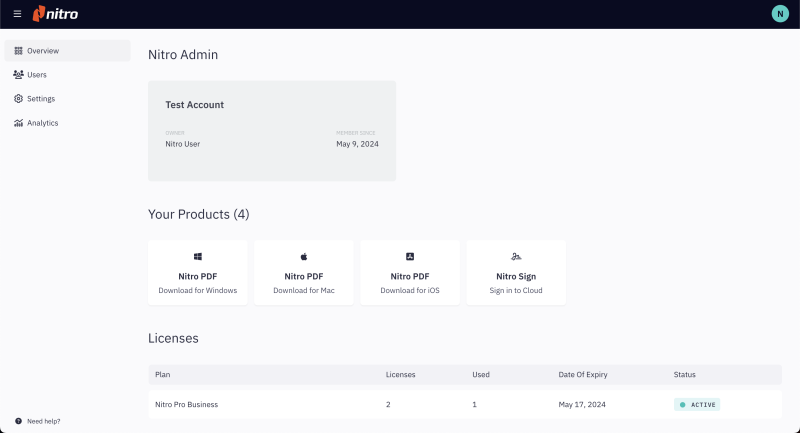This screenshot has height=433, width=800.
Task: Click the Apple logo icon
Action: click(x=304, y=257)
